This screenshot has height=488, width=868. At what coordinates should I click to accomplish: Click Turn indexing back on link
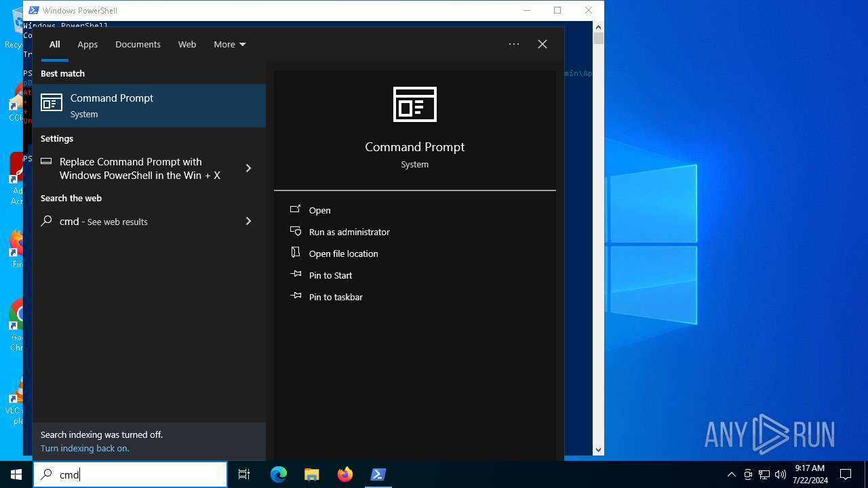point(85,449)
